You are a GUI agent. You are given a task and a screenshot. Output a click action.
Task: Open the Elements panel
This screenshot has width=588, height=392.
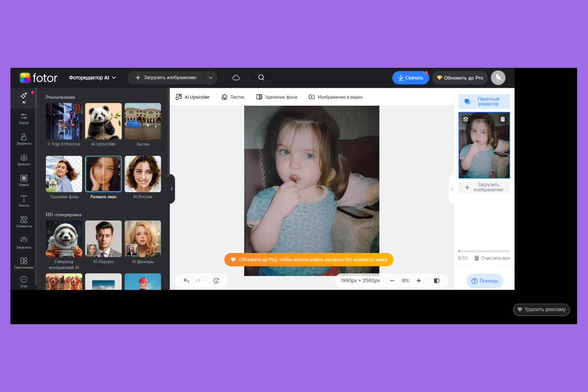(x=24, y=222)
